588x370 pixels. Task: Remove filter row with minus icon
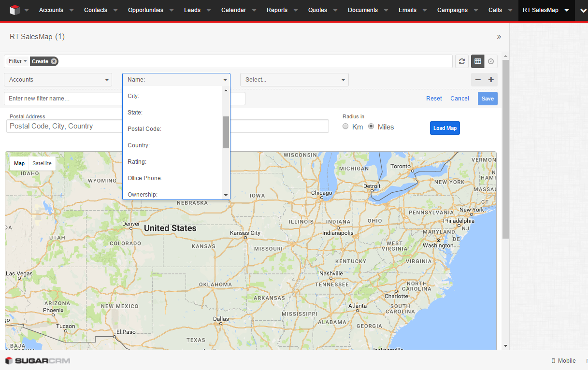click(x=478, y=80)
